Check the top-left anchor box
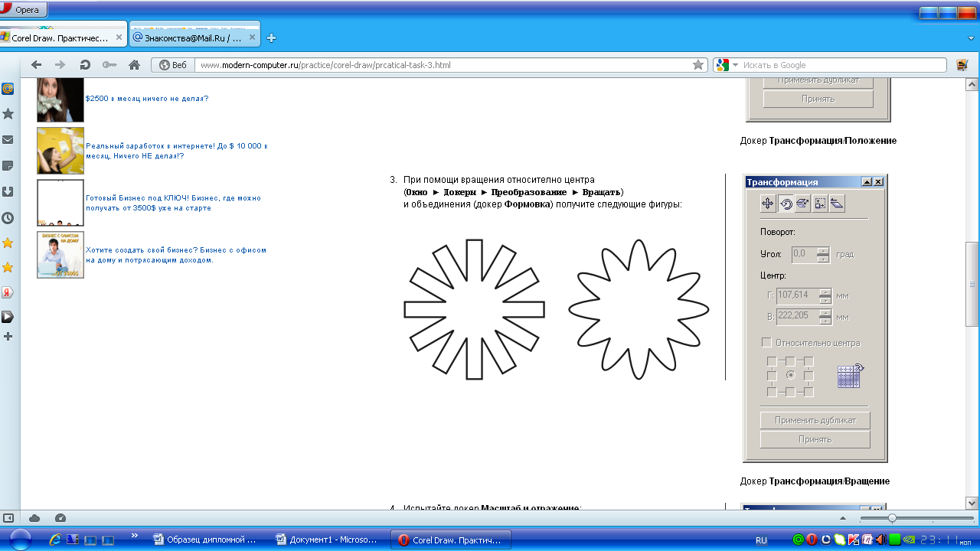Viewport: 980px width, 551px height. point(772,360)
